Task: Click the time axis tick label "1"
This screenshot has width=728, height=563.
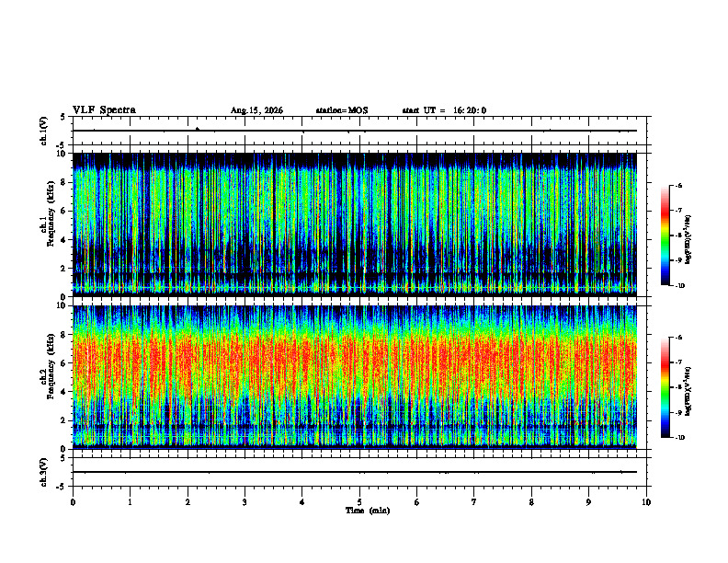Action: pyautogui.click(x=130, y=502)
